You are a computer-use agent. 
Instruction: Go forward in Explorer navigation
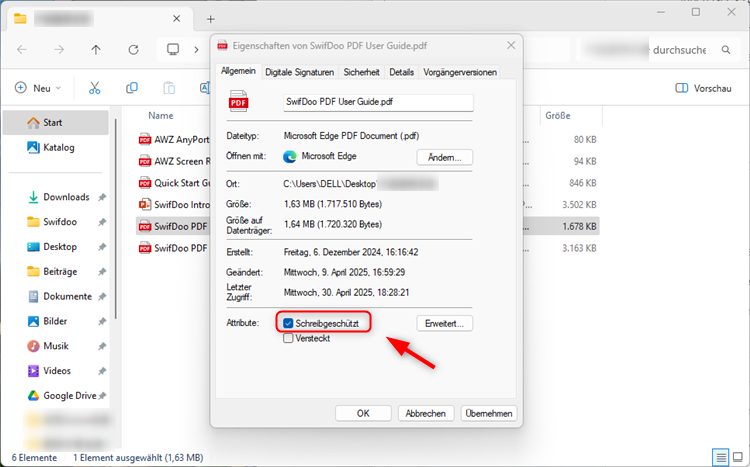pos(59,49)
